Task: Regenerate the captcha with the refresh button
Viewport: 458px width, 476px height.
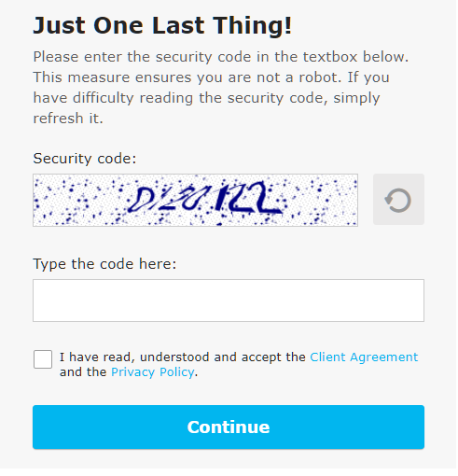Action: 399,200
